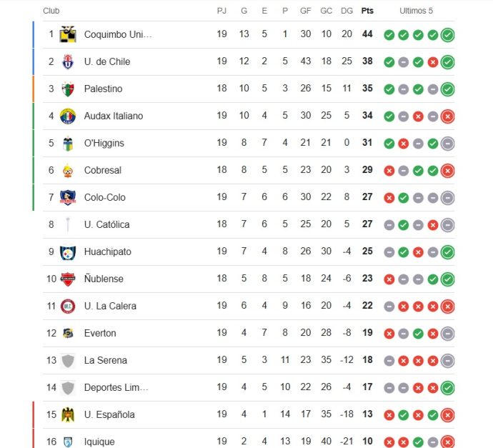Click Coquimbo's most recent win indicator
The image size is (493, 448).
coord(448,35)
